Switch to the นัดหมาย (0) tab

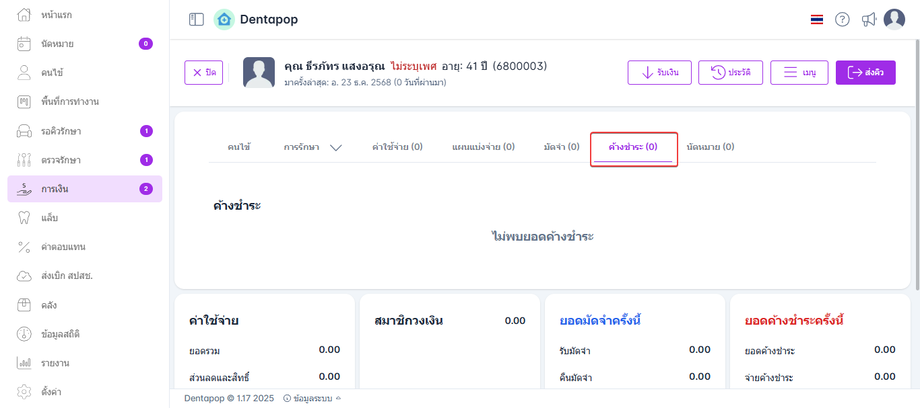click(710, 147)
